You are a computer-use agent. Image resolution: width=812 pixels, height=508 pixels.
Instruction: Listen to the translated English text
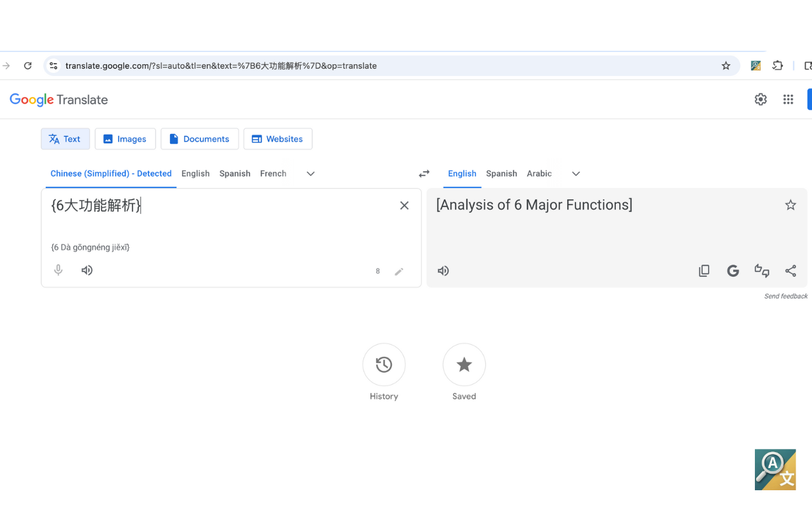443,271
